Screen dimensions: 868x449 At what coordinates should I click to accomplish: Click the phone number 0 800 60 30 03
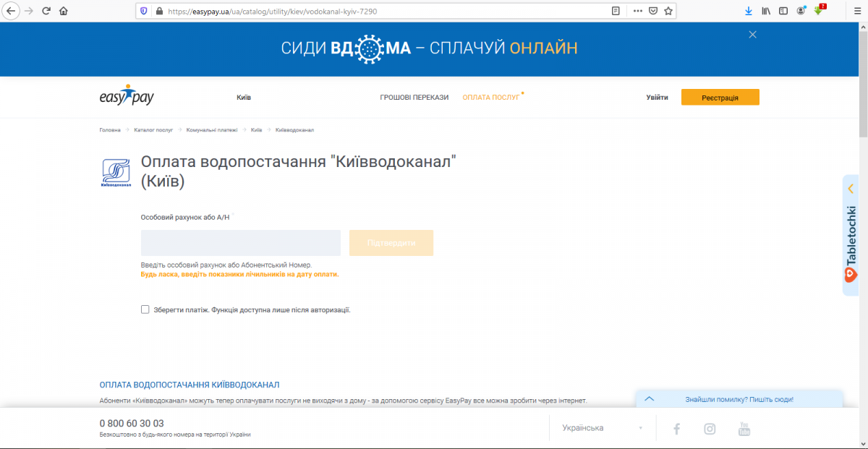132,424
